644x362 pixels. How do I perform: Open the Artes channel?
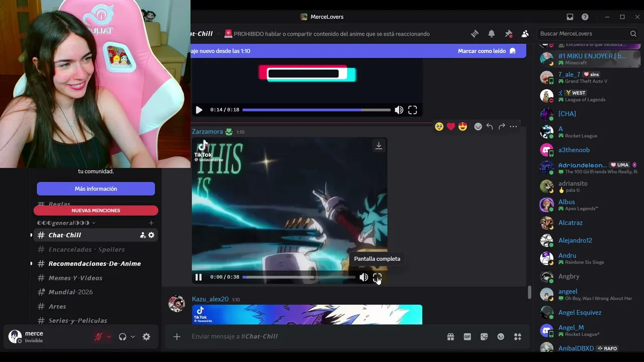[96, 306]
